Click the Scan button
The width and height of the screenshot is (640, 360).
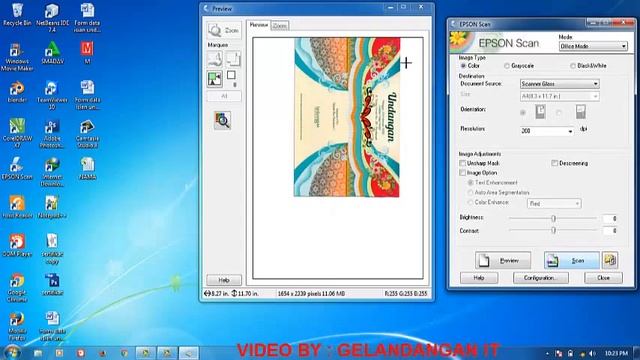point(571,260)
